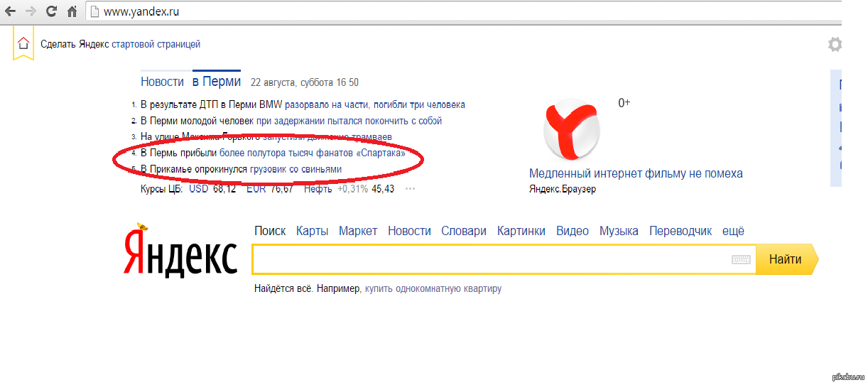Click the 'Курсы ЦБ:' label
Image resolution: width=868 pixels, height=385 pixels.
coord(162,189)
